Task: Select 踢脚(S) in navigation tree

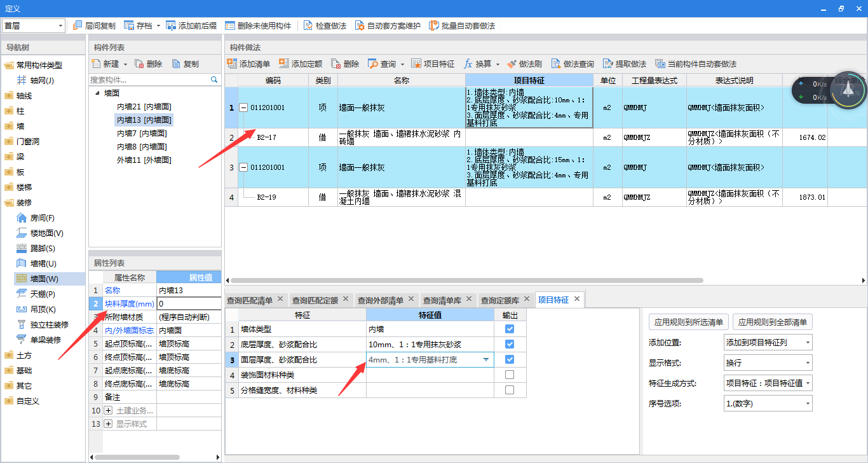Action: (x=43, y=248)
